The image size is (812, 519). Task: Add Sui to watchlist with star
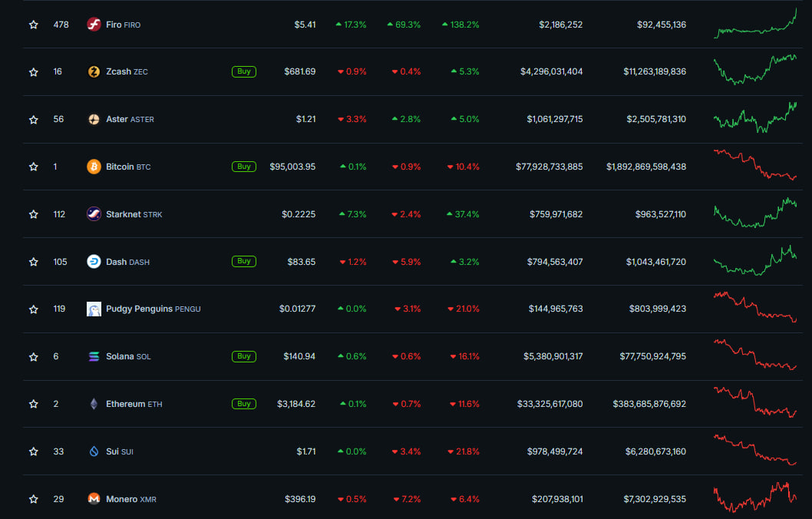point(33,451)
